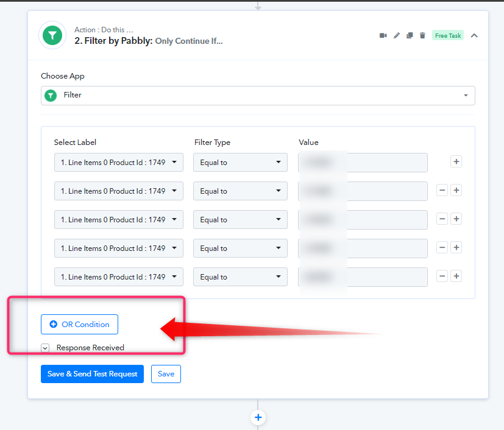The width and height of the screenshot is (504, 430).
Task: Open first row Equal to filter type
Action: 240,163
